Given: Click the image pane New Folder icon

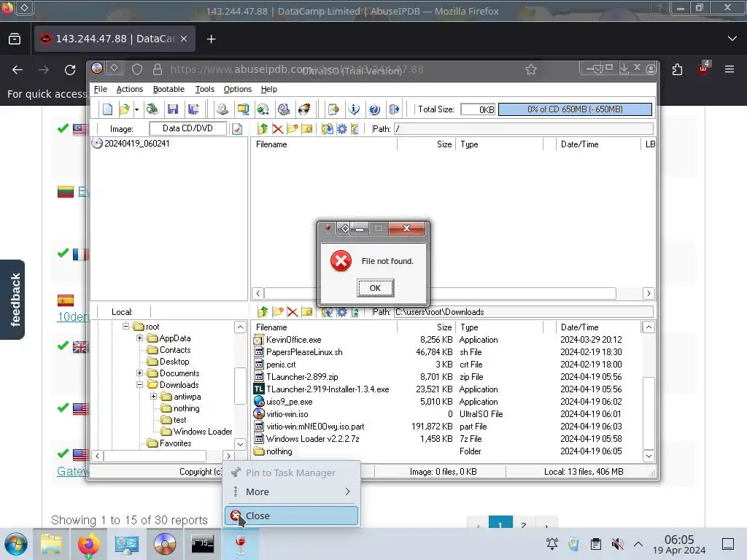Looking at the screenshot, I should click(x=292, y=128).
